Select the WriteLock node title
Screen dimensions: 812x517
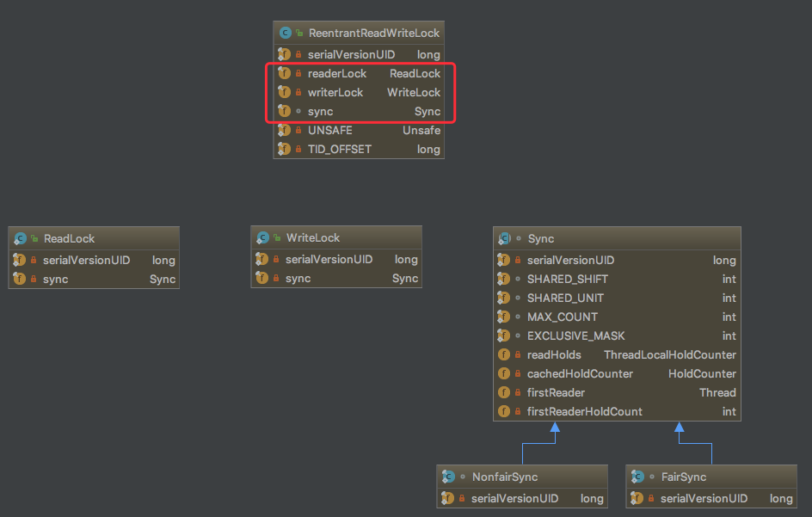click(313, 237)
